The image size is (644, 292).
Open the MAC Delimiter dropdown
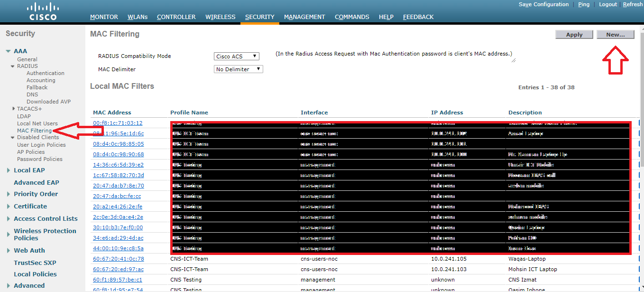[238, 69]
